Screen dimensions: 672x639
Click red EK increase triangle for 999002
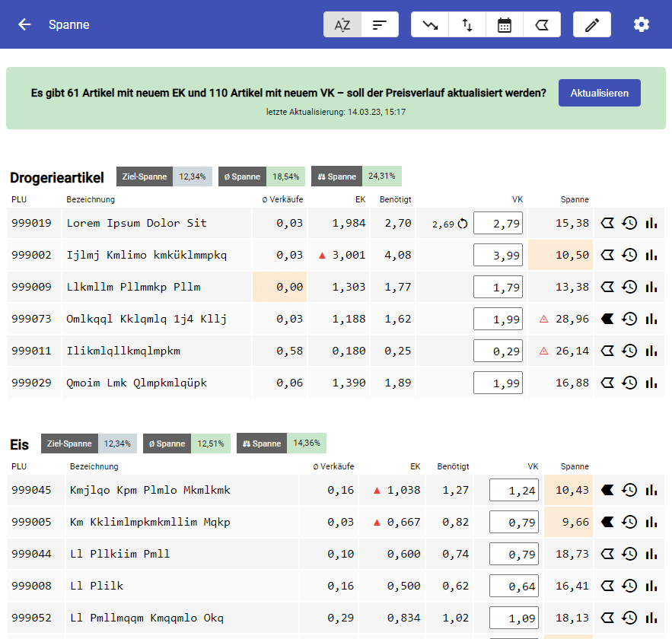[x=322, y=256]
